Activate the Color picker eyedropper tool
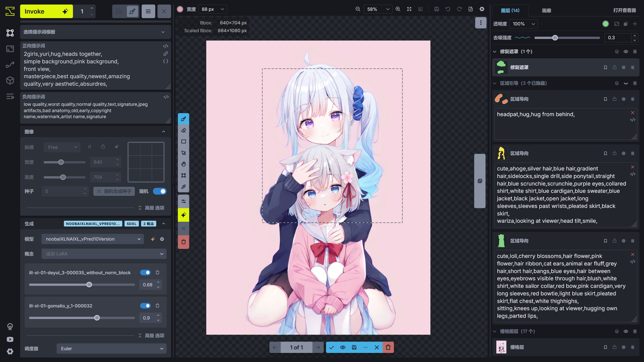This screenshot has width=644, height=362. point(183,187)
